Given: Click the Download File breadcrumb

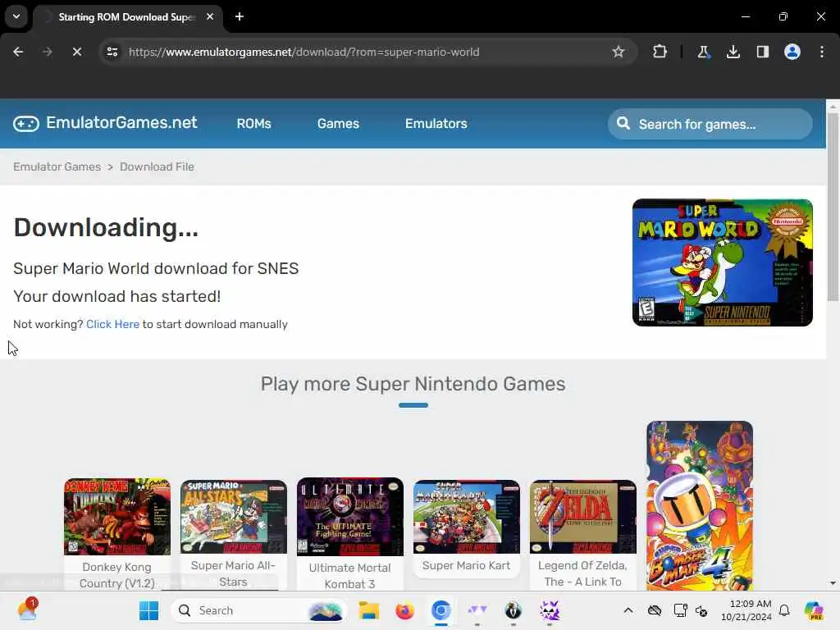Looking at the screenshot, I should point(157,167).
